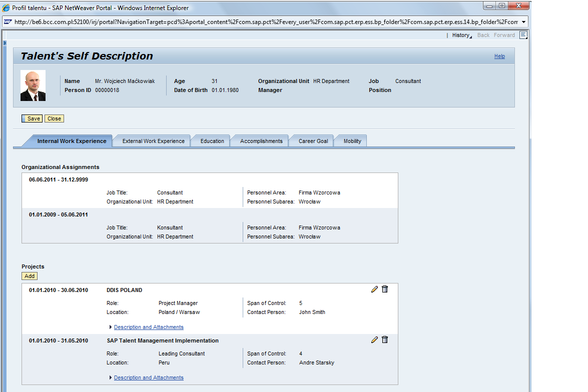The width and height of the screenshot is (588, 392).
Task: Delete the DDIS POLAND project
Action: (x=385, y=289)
